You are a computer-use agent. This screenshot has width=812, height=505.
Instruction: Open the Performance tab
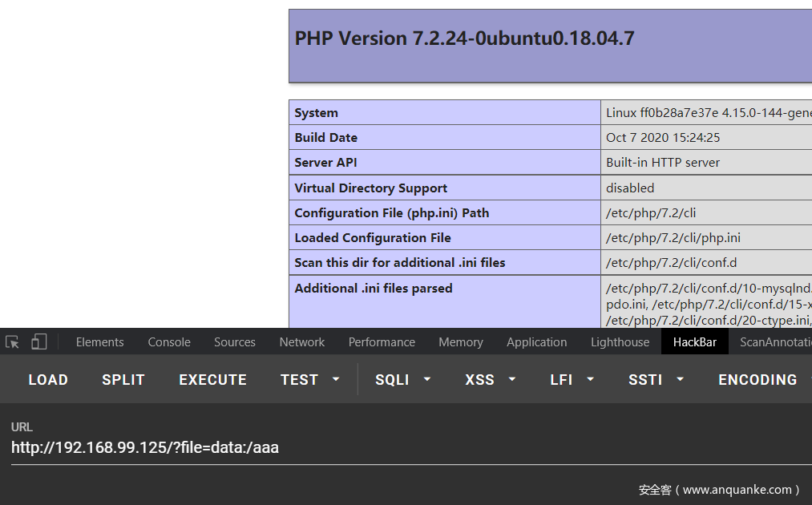click(x=382, y=342)
